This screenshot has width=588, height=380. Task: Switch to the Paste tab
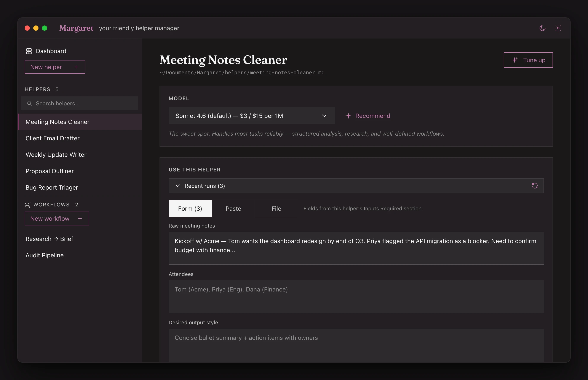pos(233,209)
